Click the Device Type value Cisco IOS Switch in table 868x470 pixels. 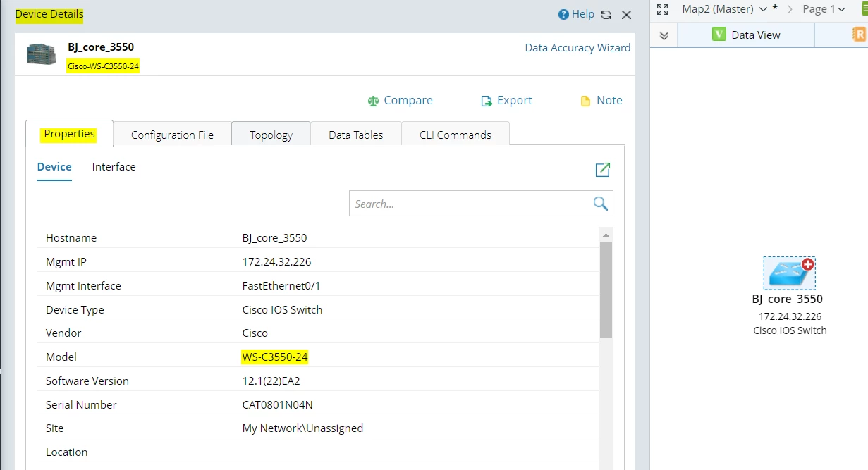coord(282,309)
